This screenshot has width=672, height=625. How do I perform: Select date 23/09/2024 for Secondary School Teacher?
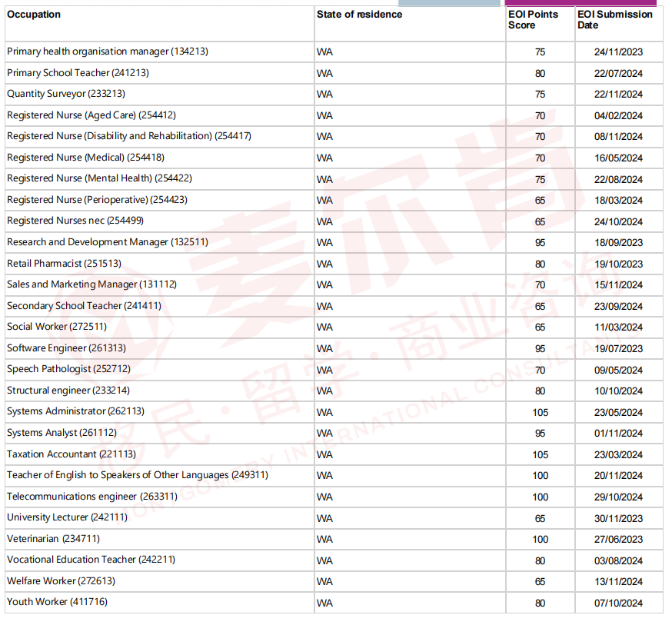coord(618,307)
